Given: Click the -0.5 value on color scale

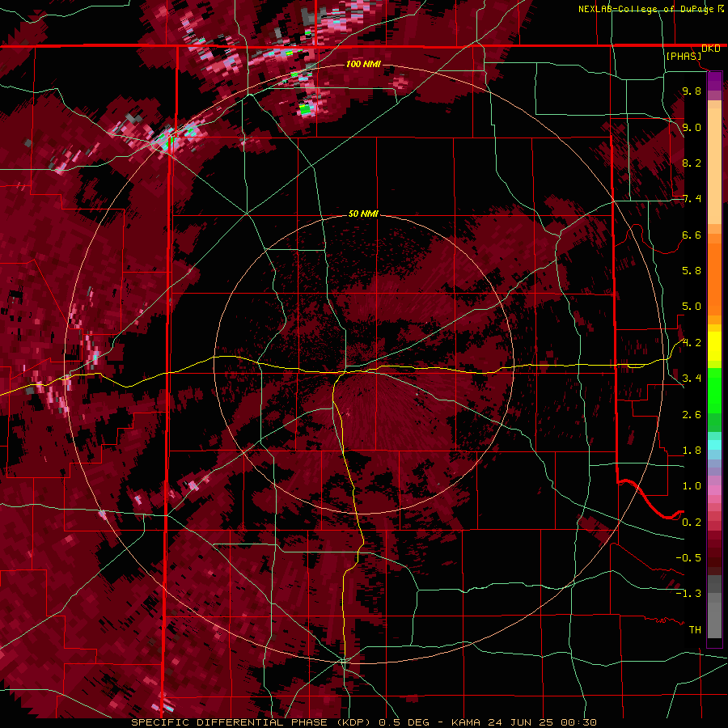Looking at the screenshot, I should (x=688, y=558).
